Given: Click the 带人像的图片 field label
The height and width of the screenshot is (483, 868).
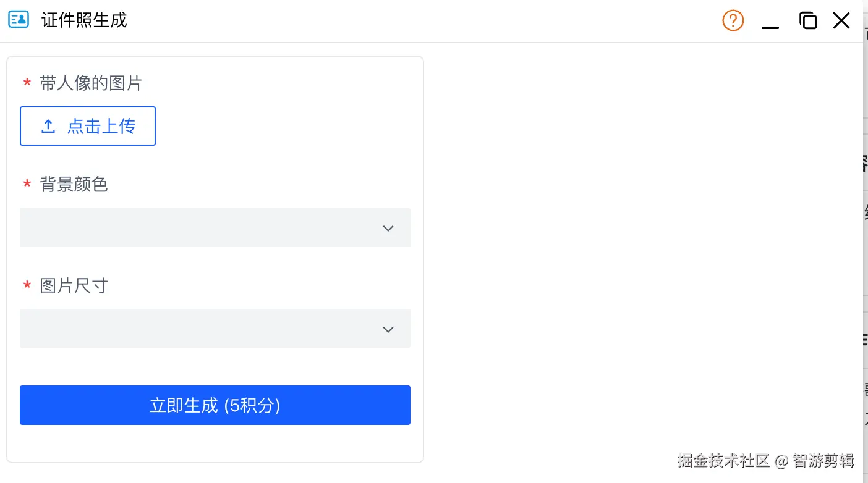Looking at the screenshot, I should tap(91, 83).
